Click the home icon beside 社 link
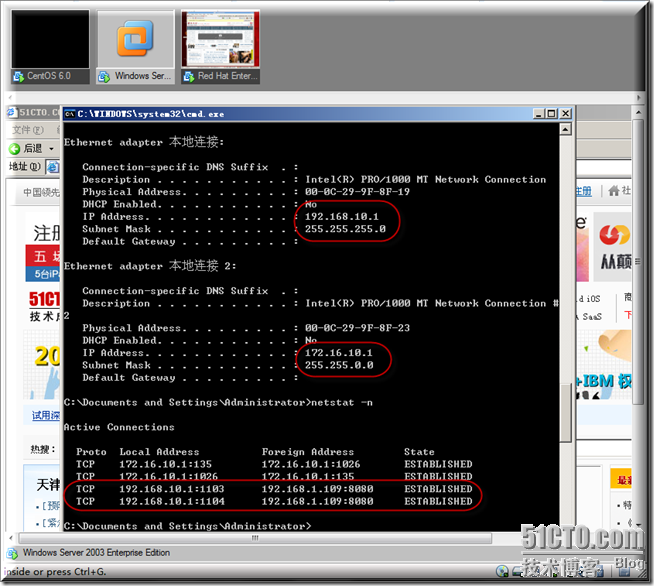654x586 pixels. tap(613, 191)
